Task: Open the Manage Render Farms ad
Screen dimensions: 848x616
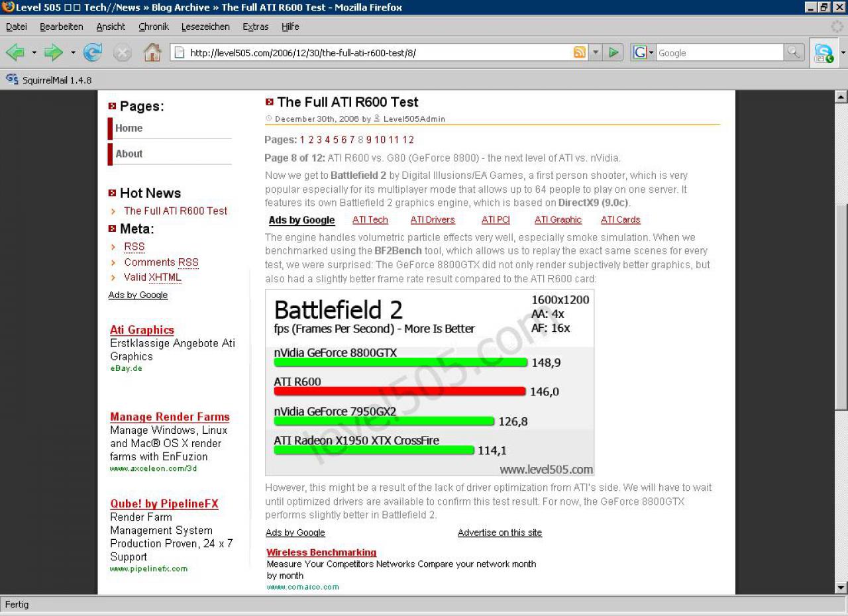Action: 170,417
